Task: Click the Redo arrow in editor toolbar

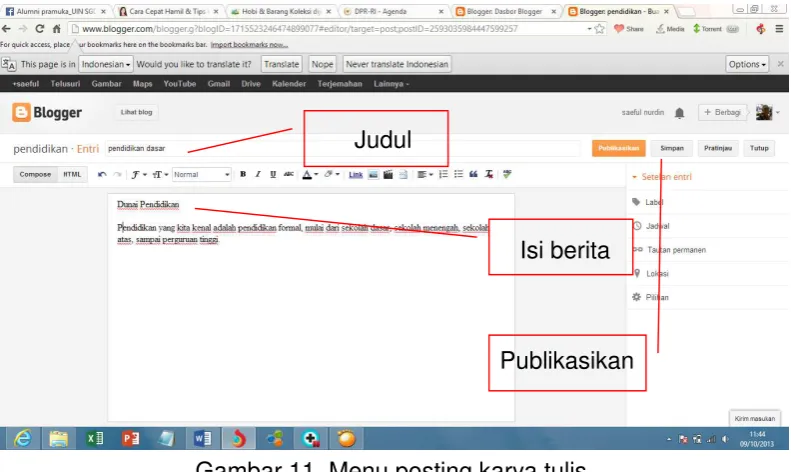Action: coord(118,174)
